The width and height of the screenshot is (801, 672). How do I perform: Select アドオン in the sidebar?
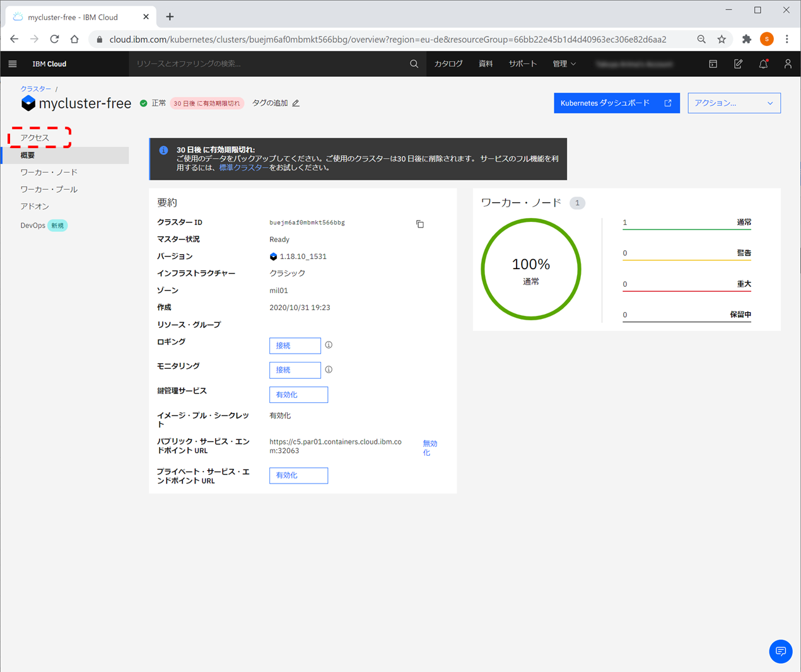(x=35, y=206)
